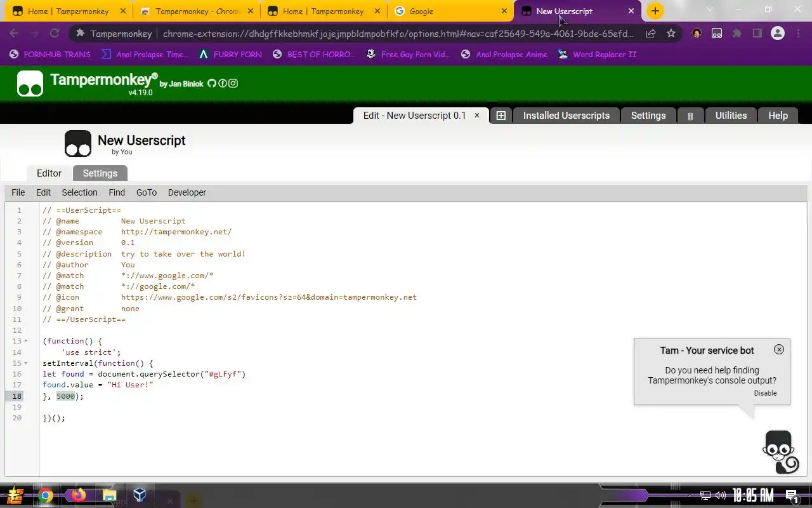Click the 'use strict'; code line

(x=91, y=352)
